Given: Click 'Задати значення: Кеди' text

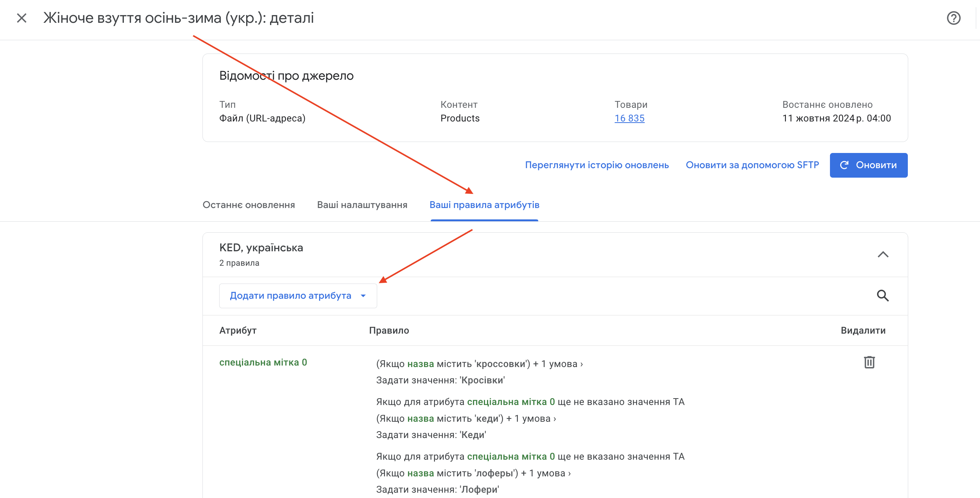Looking at the screenshot, I should tap(431, 435).
